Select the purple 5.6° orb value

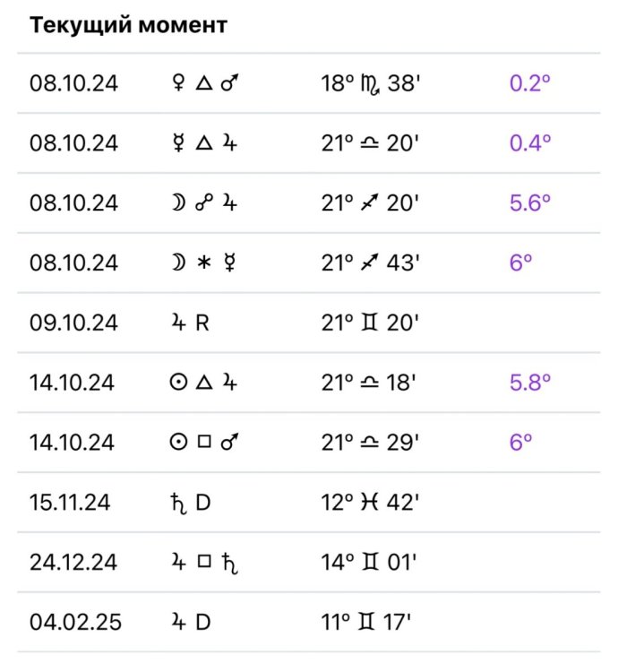coord(529,203)
